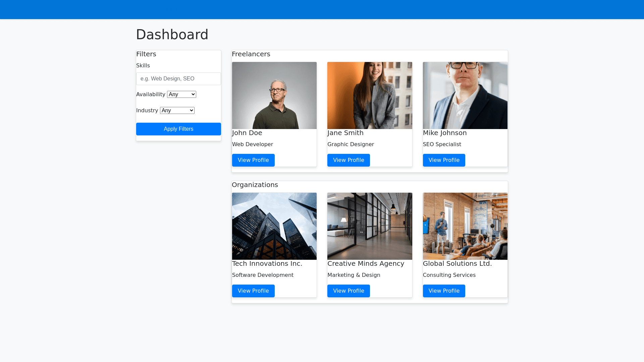Click Tech Innovations Inc. skyscraper image
This screenshot has width=644, height=362.
point(274,226)
